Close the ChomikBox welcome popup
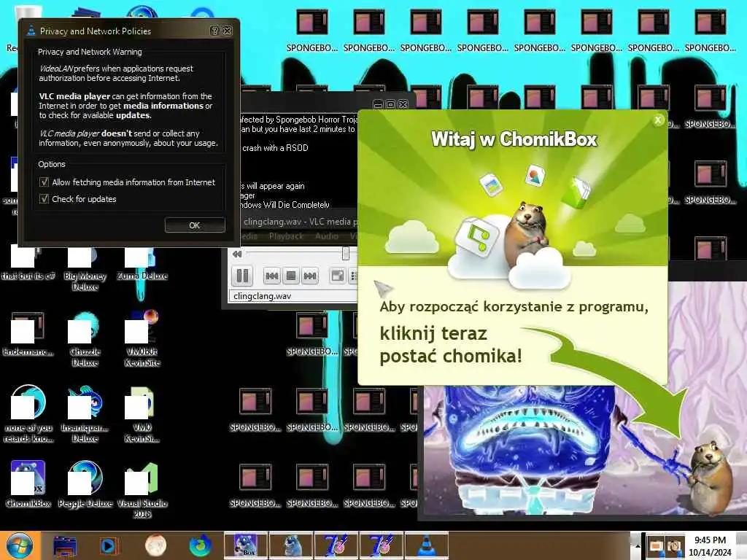The height and width of the screenshot is (560, 747). pyautogui.click(x=658, y=120)
